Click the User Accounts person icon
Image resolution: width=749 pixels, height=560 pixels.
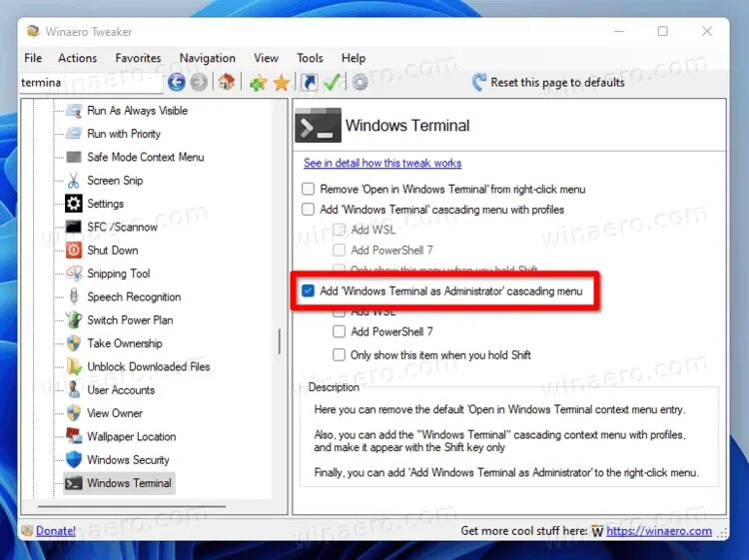tap(74, 389)
